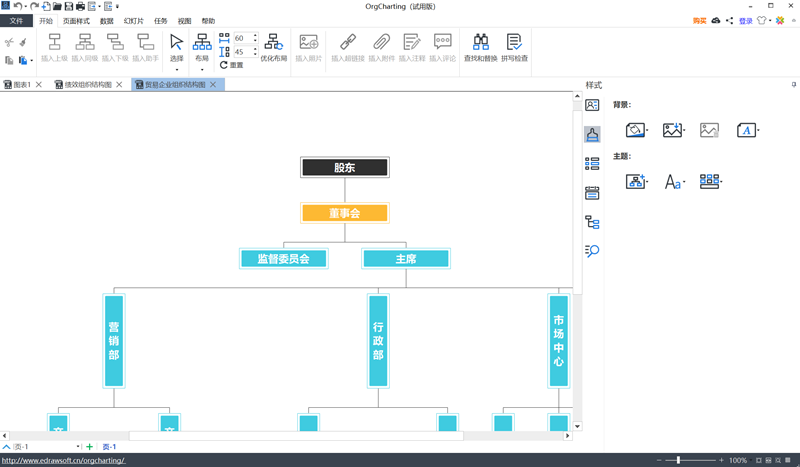
Task: Click 插入注释 insert note button
Action: tap(412, 47)
